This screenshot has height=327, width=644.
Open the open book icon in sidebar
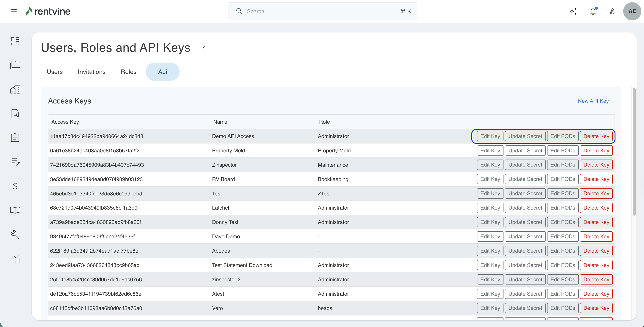(x=15, y=210)
